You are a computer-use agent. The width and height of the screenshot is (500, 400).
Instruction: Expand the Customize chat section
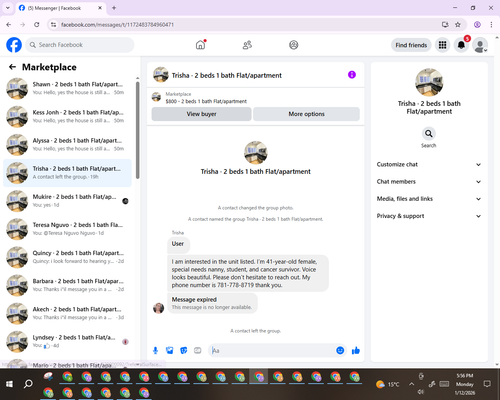pyautogui.click(x=429, y=164)
